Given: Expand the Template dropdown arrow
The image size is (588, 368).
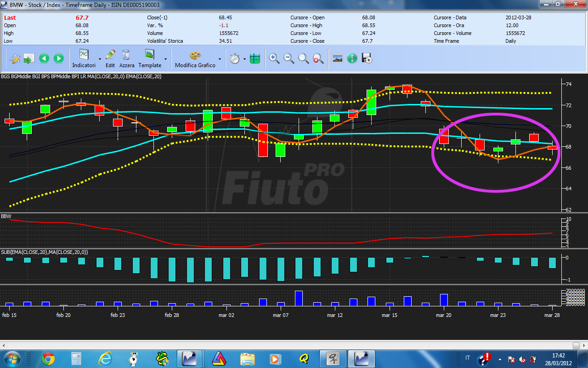Looking at the screenshot, I should point(165,59).
